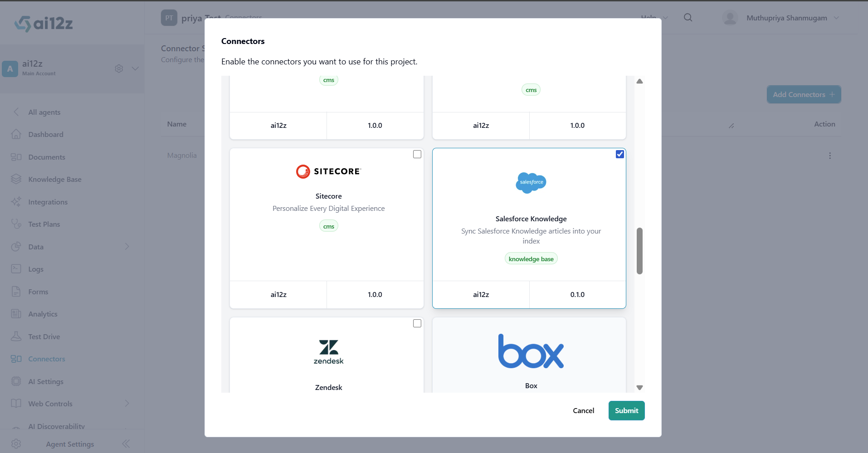
Task: Click the Add Connectors button
Action: (804, 94)
